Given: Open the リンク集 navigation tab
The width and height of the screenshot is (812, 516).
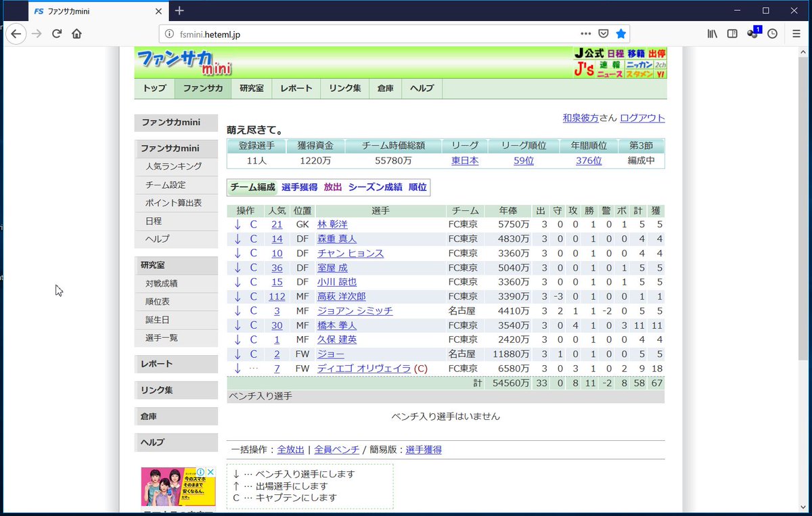Looking at the screenshot, I should [345, 89].
